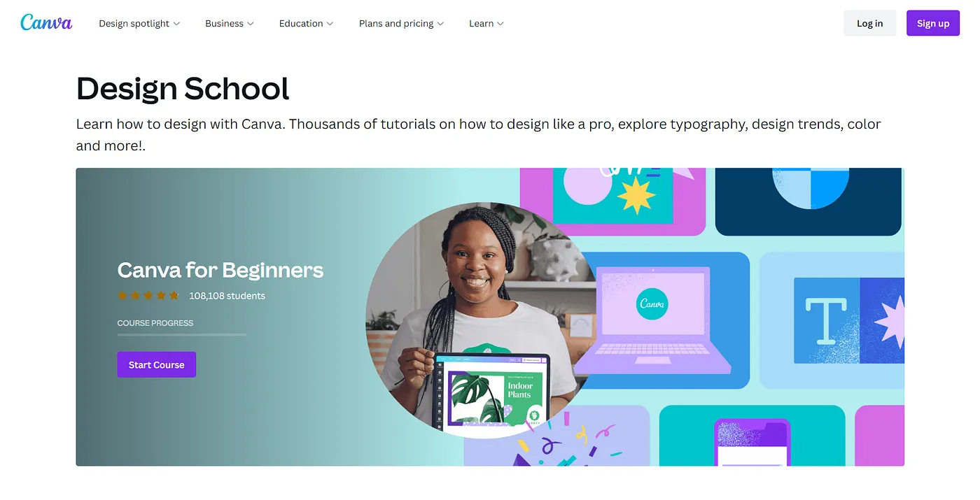Open the Plans and pricing menu
The width and height of the screenshot is (980, 500).
[x=401, y=23]
